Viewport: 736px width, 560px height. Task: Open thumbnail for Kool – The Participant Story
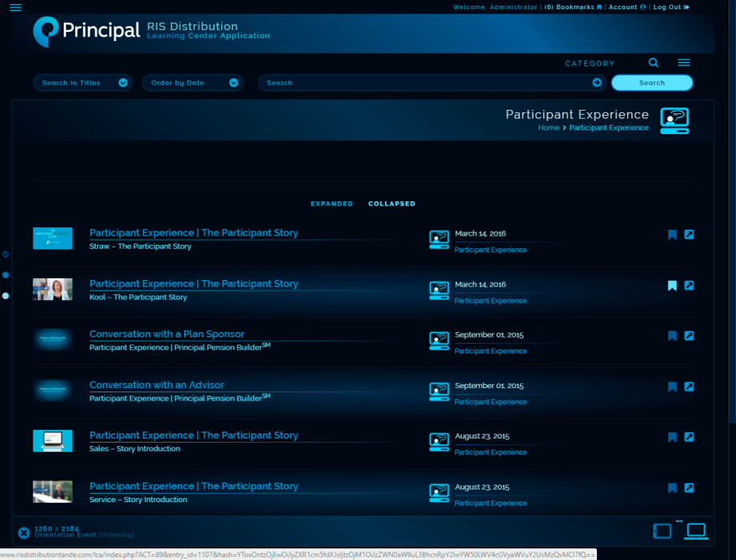click(53, 289)
